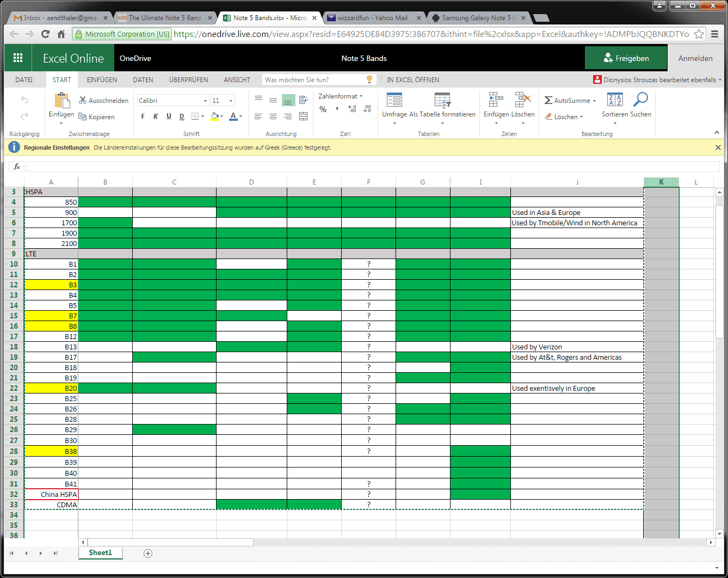The width and height of the screenshot is (728, 578).
Task: Expand fill color dropdown arrow
Action: click(x=223, y=116)
